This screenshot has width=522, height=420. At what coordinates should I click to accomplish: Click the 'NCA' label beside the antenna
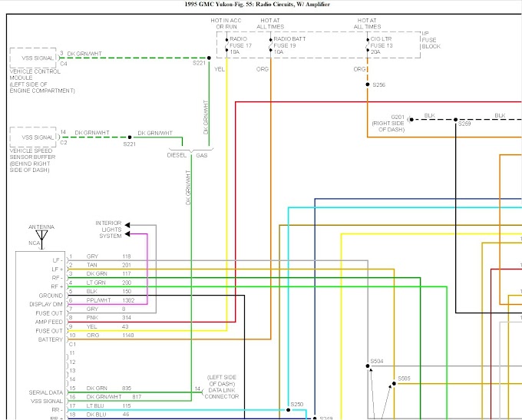click(x=34, y=243)
